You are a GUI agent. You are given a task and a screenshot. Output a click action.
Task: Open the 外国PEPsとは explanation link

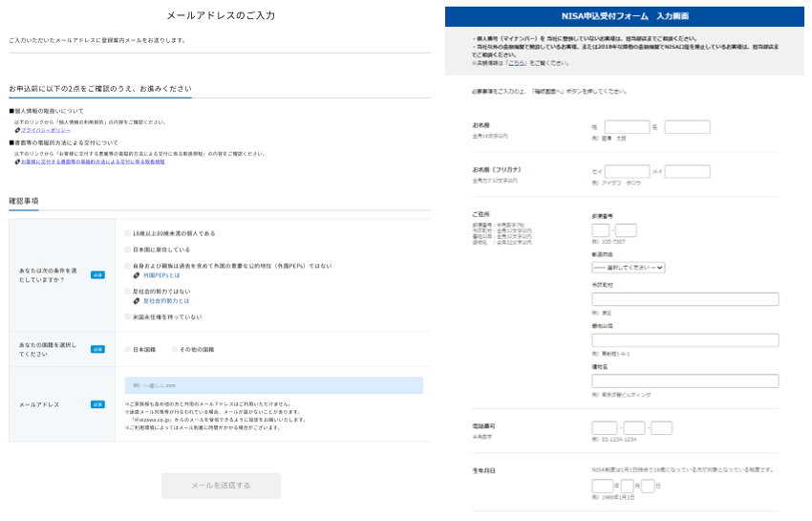[162, 274]
